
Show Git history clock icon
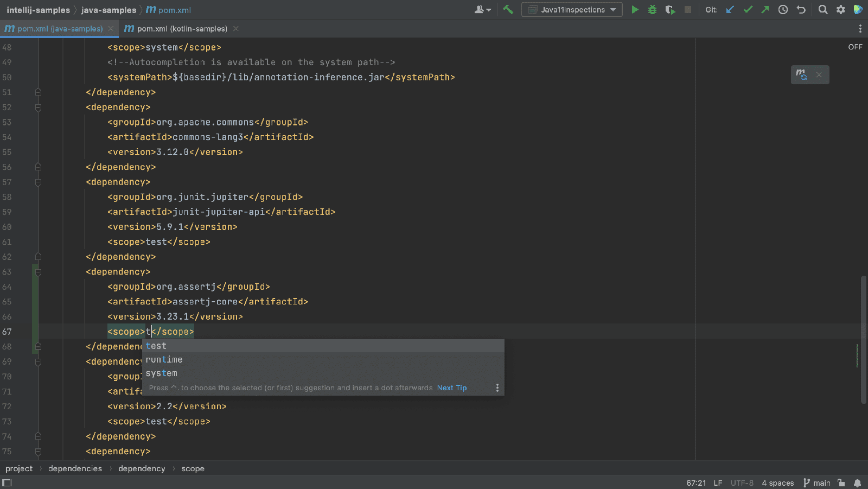click(783, 10)
